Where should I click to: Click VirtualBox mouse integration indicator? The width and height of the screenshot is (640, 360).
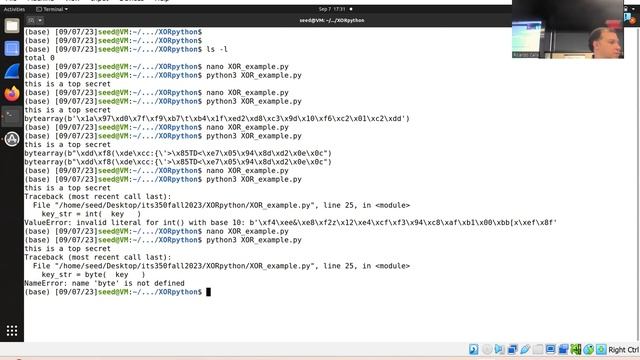pyautogui.click(x=588, y=349)
